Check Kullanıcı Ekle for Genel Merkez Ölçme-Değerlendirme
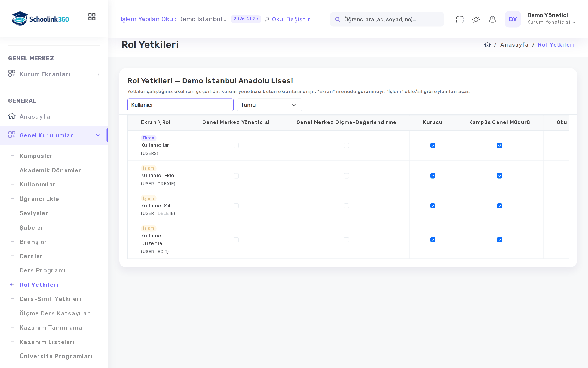Viewport: 588px width, 368px height. coord(346,176)
